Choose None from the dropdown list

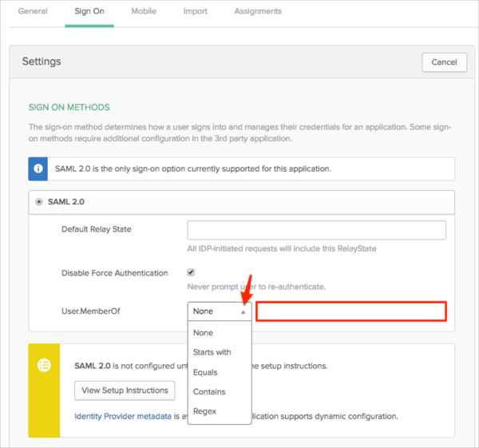click(x=204, y=333)
